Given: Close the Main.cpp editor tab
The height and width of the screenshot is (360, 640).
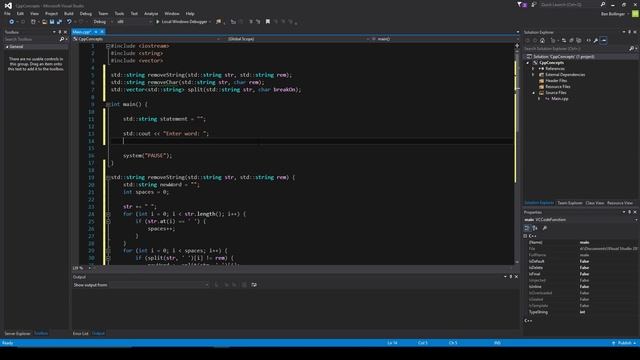Looking at the screenshot, I should [102, 32].
